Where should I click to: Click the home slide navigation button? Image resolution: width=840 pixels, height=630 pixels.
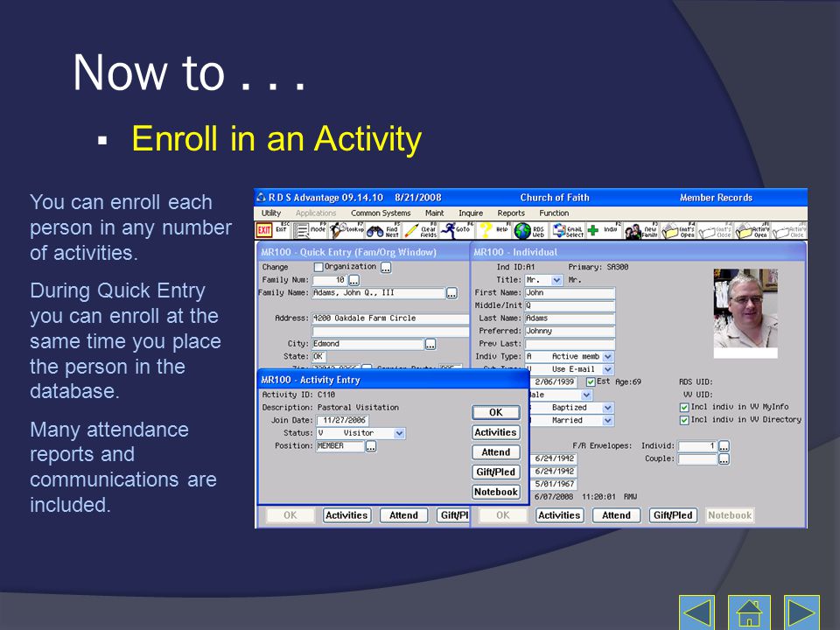coord(749,612)
